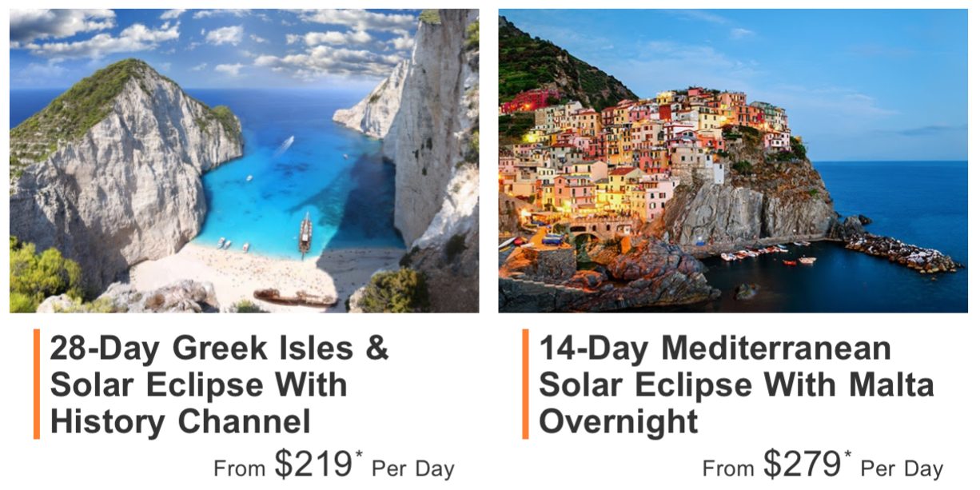Click the orange bar beside Greek Isles title
This screenshot has width=980, height=490.
[37, 384]
